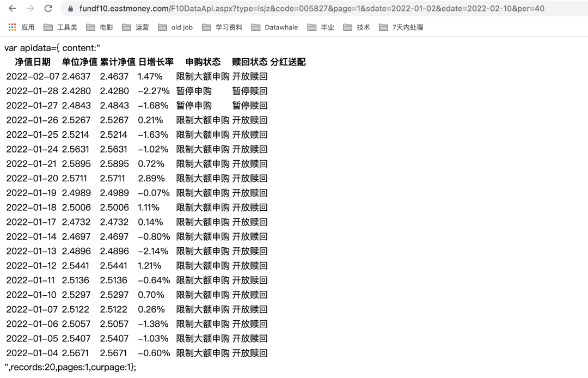Click date cell 2022-01-26
Viewport: 588px width, 378px height.
[x=32, y=120]
